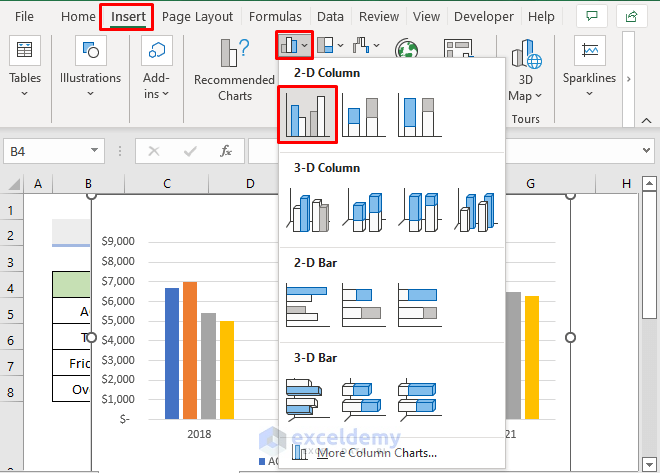Pick the 2-D Clustered Bar chart
Image resolution: width=660 pixels, height=473 pixels.
(308, 305)
